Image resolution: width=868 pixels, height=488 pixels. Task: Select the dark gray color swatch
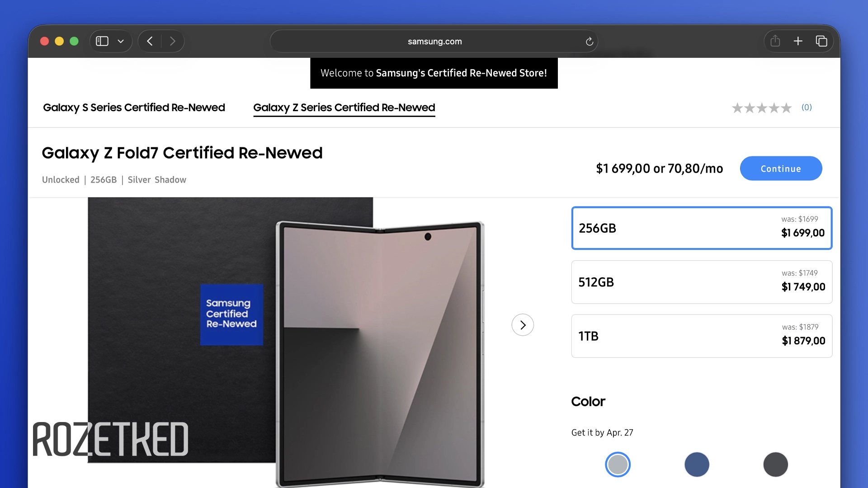776,464
